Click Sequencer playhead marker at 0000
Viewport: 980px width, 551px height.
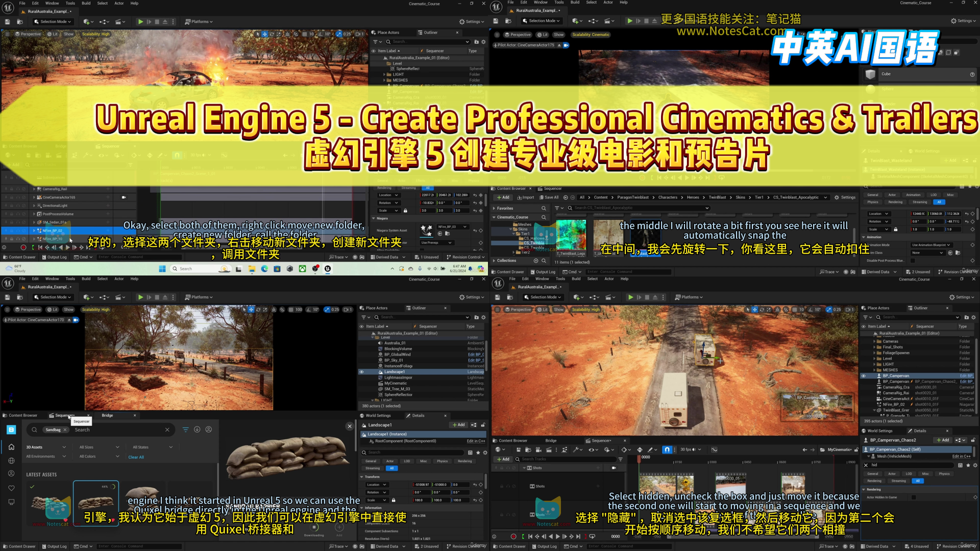pos(639,458)
